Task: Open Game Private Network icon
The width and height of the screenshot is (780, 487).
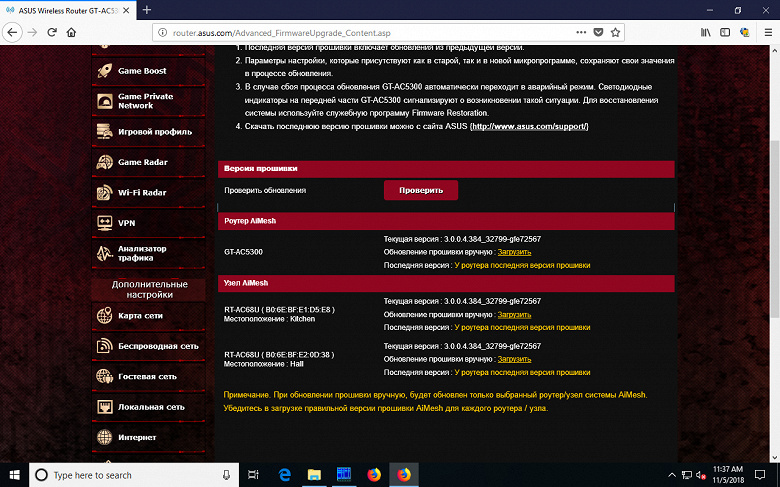Action: point(104,101)
